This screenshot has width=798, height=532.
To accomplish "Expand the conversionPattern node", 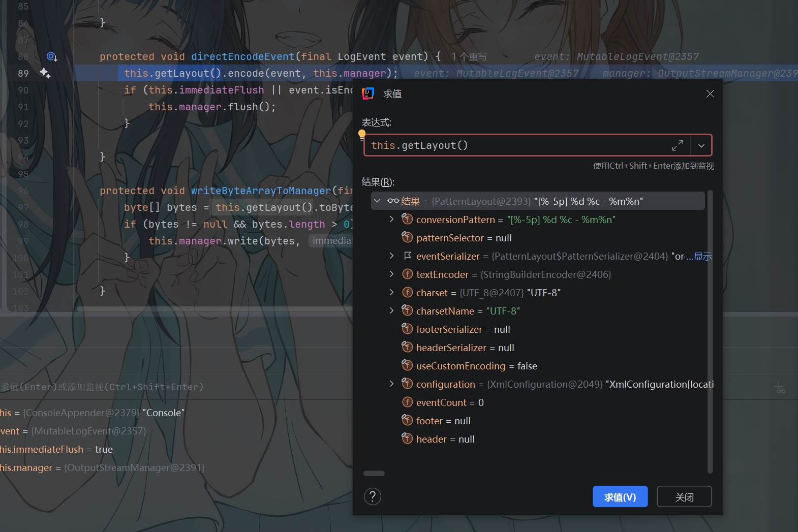I will (391, 219).
